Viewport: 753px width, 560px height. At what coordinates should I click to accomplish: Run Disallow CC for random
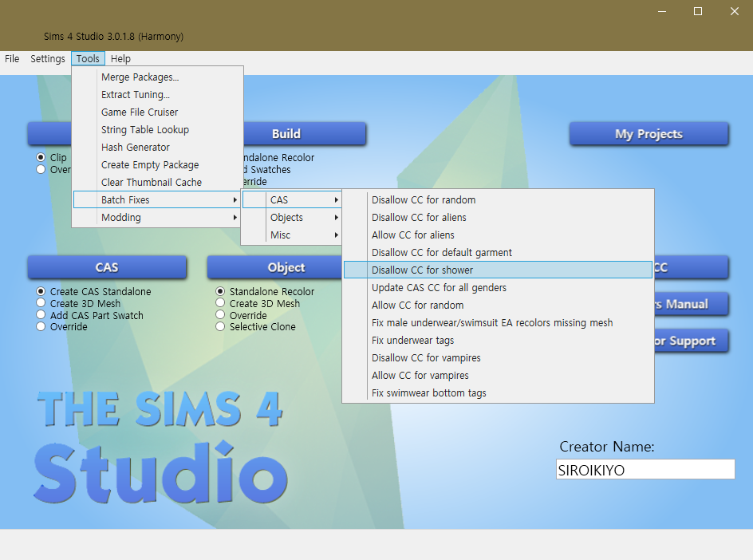pos(498,199)
